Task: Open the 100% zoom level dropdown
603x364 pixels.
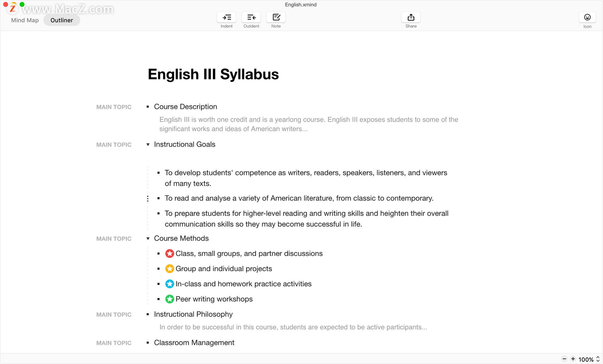Action: [x=589, y=359]
